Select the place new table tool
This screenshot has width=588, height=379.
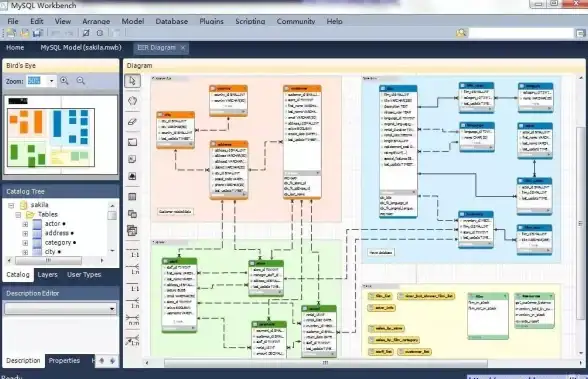tap(132, 196)
